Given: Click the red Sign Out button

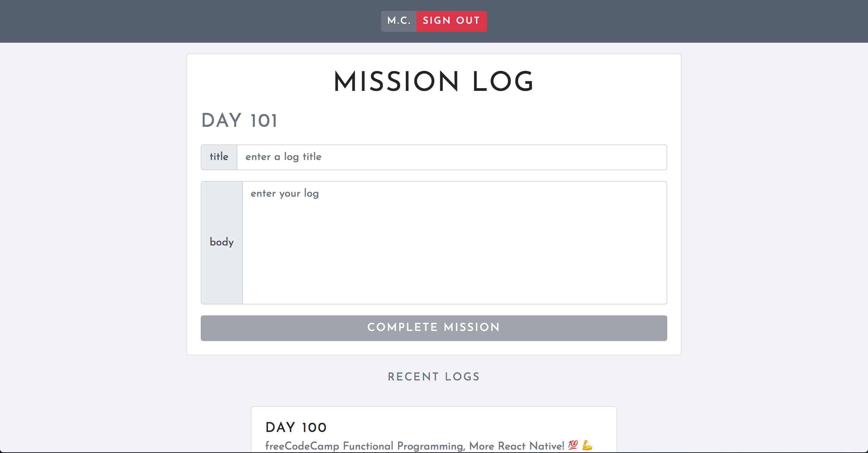Looking at the screenshot, I should (451, 21).
